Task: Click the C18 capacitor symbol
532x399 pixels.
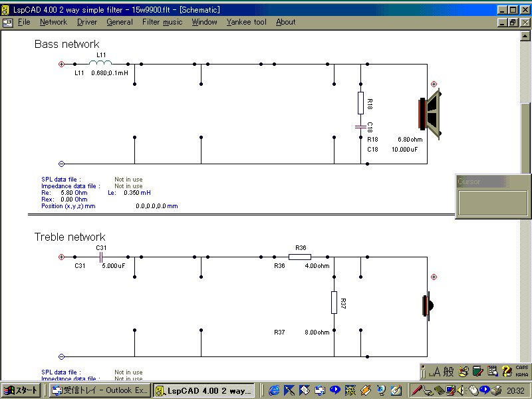Action: tap(360, 125)
